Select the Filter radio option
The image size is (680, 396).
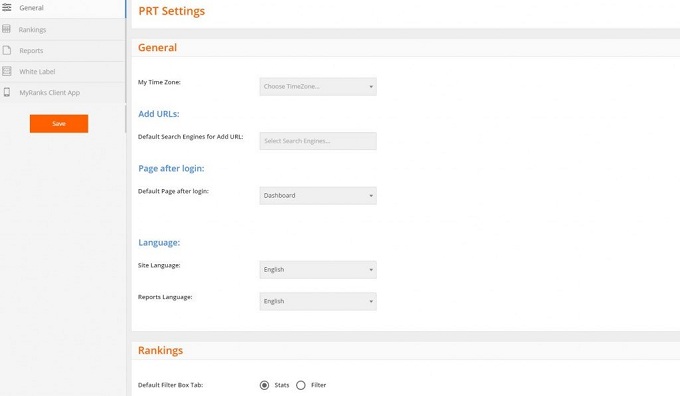pos(301,385)
